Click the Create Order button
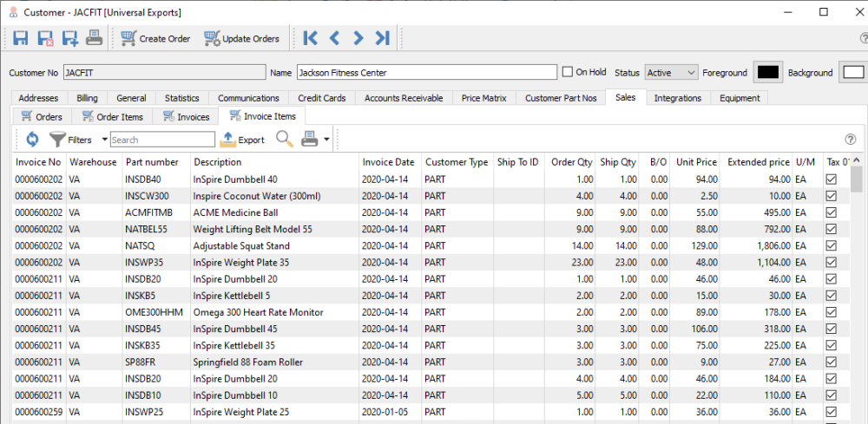Image resolution: width=868 pixels, height=424 pixels. click(x=155, y=38)
